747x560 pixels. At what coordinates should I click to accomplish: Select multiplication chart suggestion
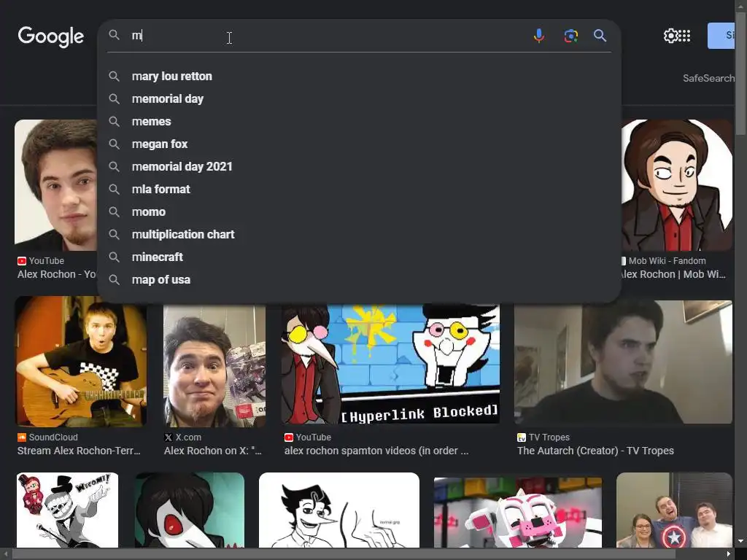[359, 234]
